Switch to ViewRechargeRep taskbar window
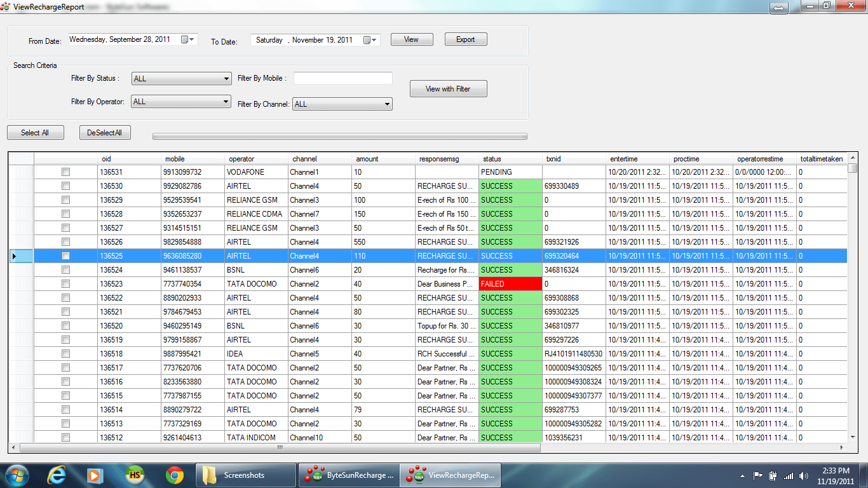Image resolution: width=868 pixels, height=488 pixels. (x=450, y=475)
